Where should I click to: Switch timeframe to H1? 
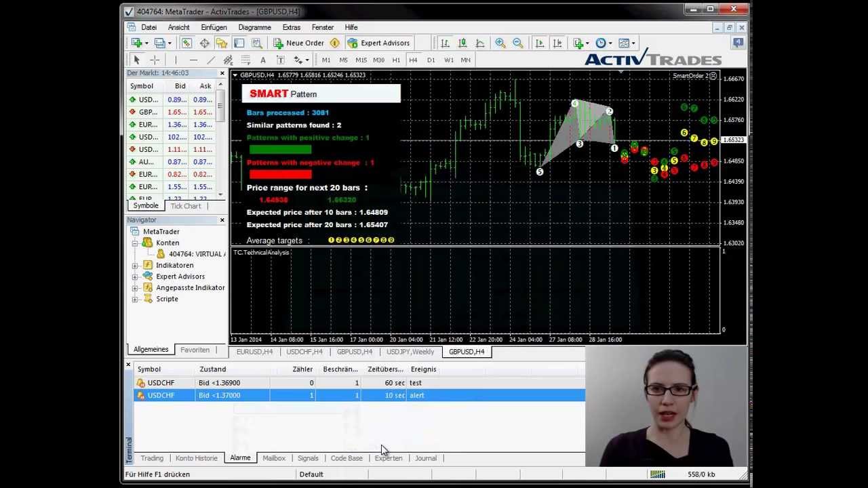tap(396, 60)
